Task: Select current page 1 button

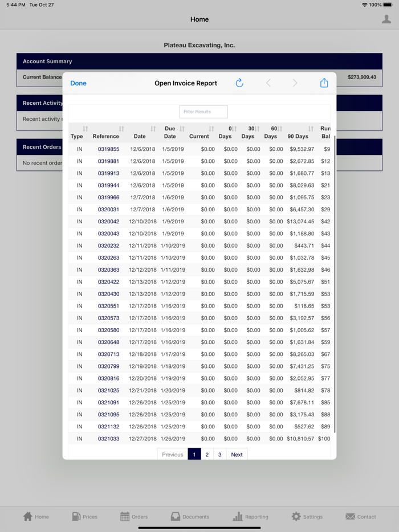Action: (194, 455)
